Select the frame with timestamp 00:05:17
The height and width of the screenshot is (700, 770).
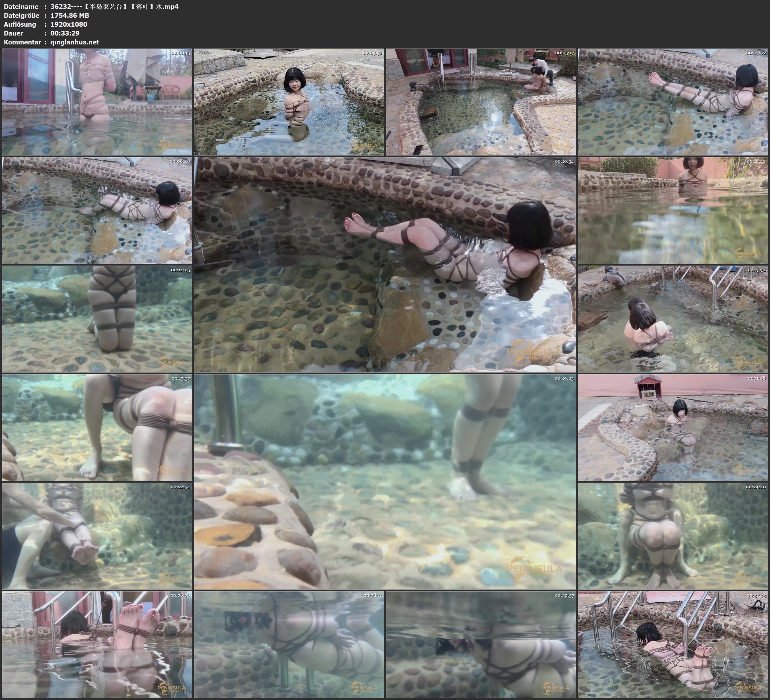point(480,102)
